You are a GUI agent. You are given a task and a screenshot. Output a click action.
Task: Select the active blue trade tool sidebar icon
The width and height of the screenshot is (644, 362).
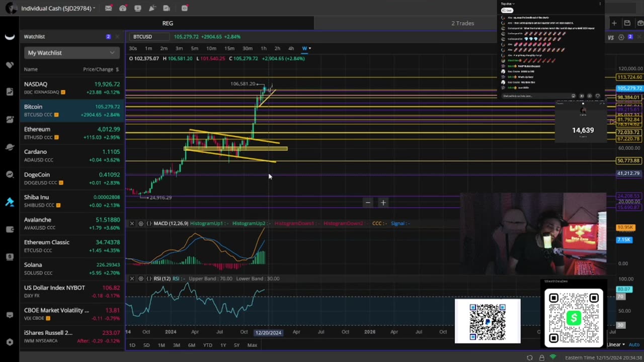click(10, 202)
